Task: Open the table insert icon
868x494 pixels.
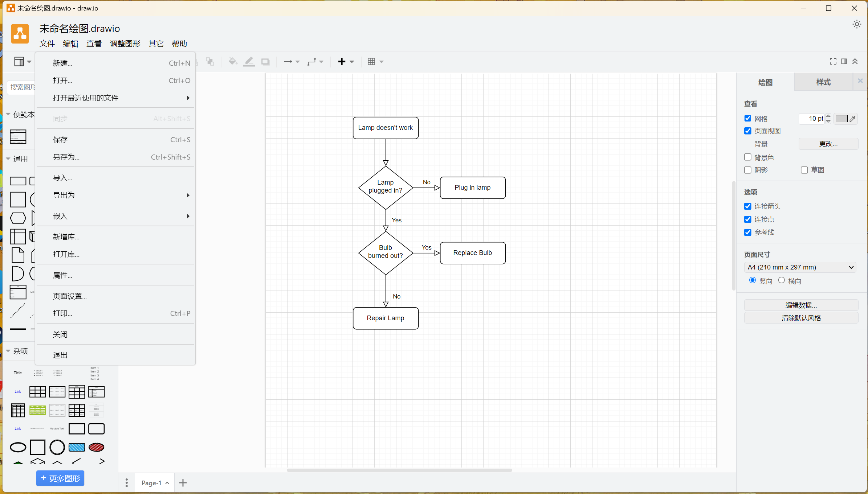Action: (371, 62)
